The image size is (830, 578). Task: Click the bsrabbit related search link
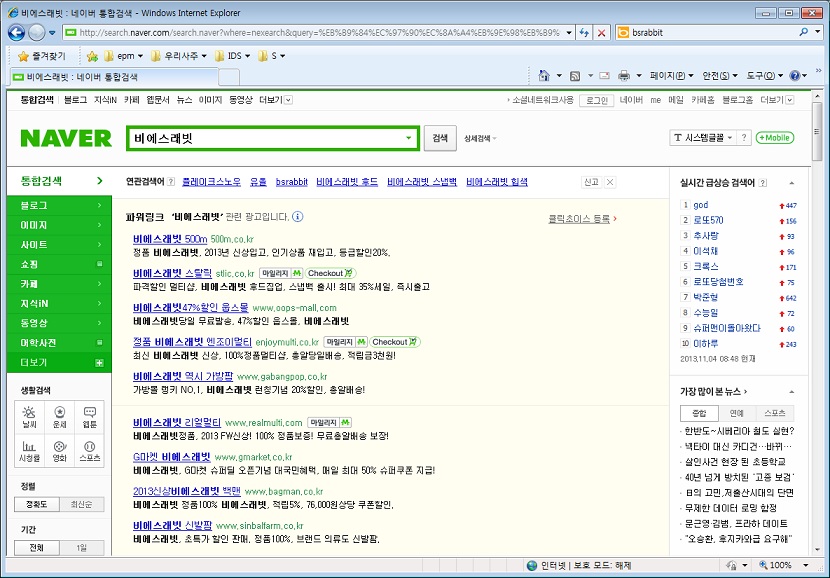coord(292,182)
